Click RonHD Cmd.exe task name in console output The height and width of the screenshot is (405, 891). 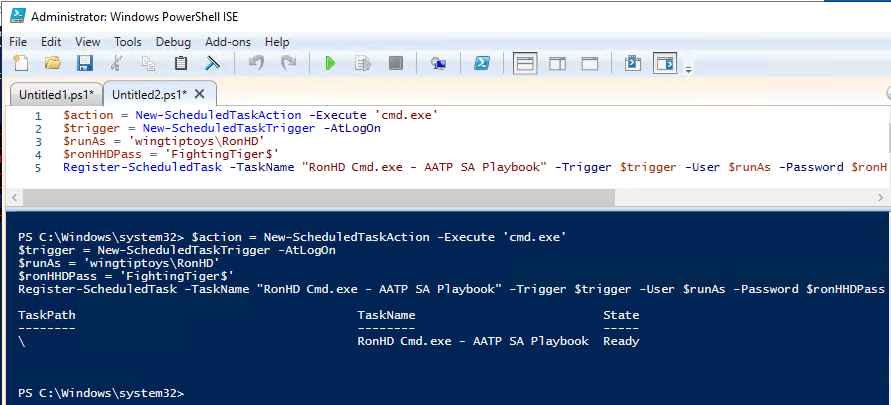(473, 341)
